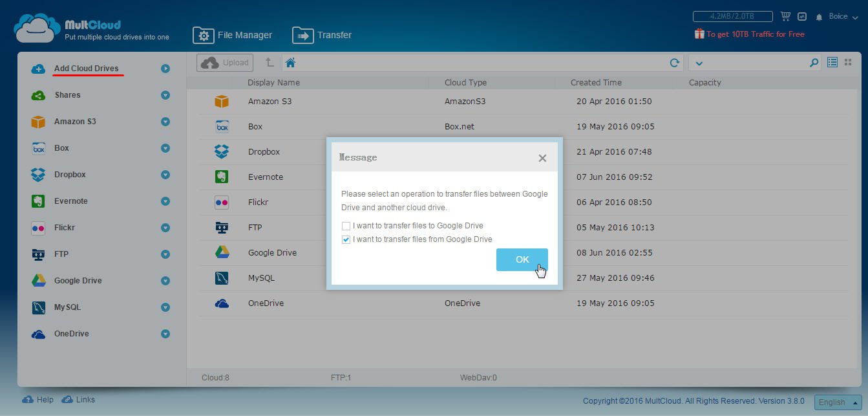Click the home icon in path bar

290,63
